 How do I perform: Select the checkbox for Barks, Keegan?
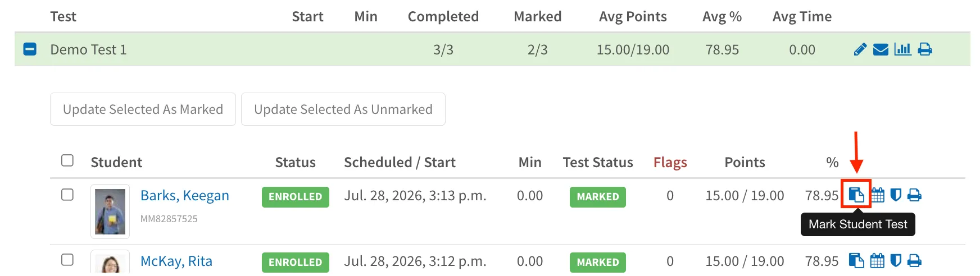click(x=67, y=195)
